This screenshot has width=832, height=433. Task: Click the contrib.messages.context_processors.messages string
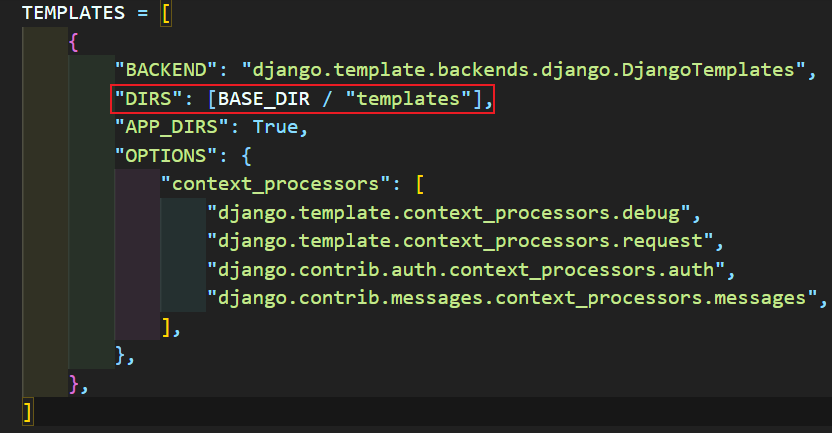pyautogui.click(x=512, y=298)
